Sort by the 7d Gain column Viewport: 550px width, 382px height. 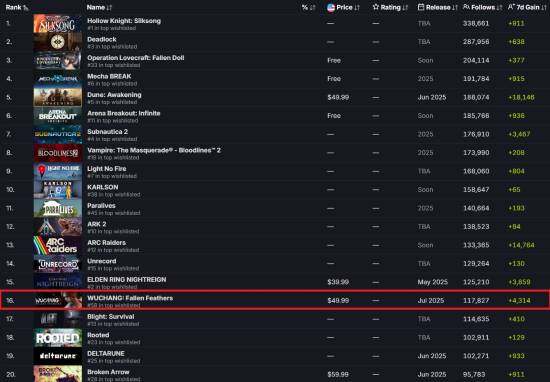click(x=526, y=7)
